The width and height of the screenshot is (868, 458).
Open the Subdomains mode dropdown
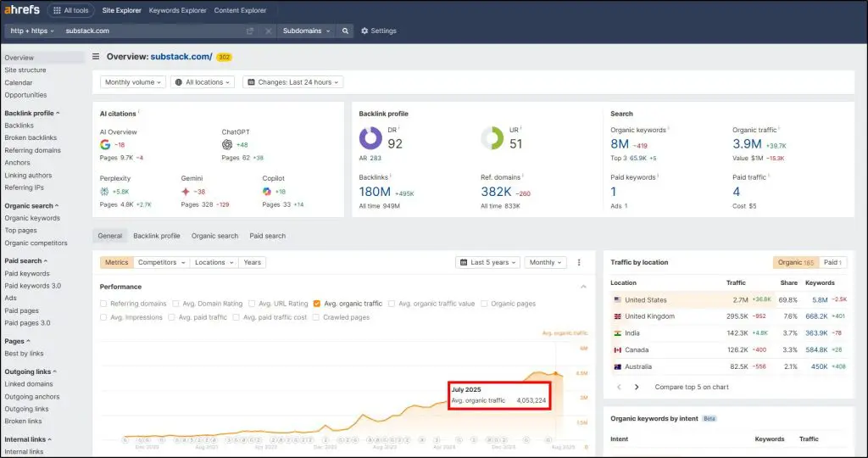click(305, 31)
